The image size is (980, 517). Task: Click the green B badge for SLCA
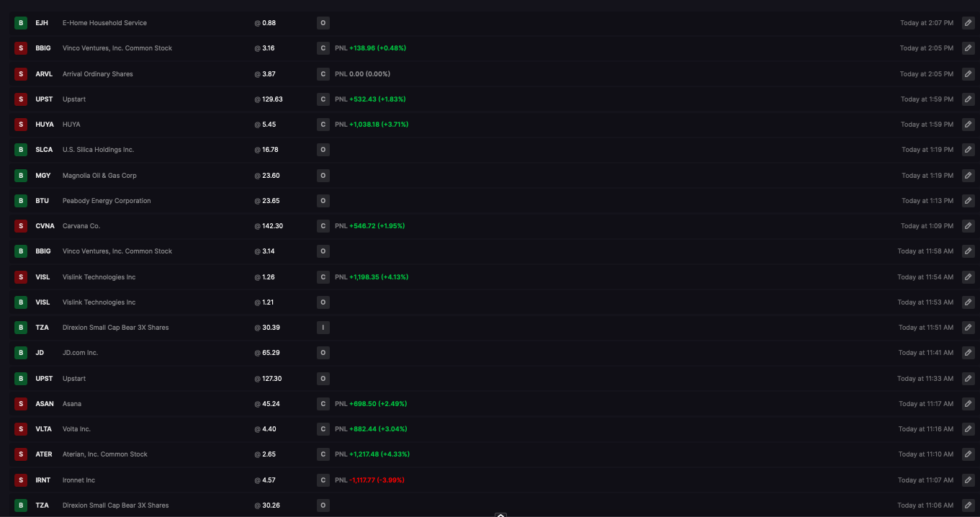pyautogui.click(x=21, y=150)
